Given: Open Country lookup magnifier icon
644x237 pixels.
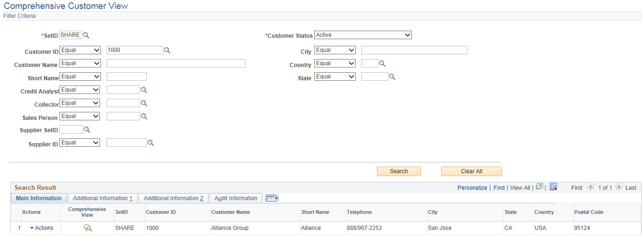Looking at the screenshot, I should click(383, 64).
